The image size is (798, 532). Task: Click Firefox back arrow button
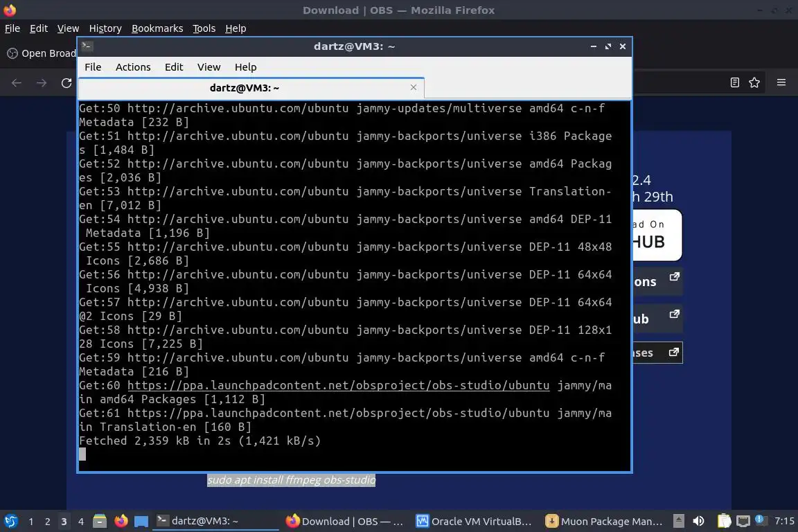tap(17, 83)
